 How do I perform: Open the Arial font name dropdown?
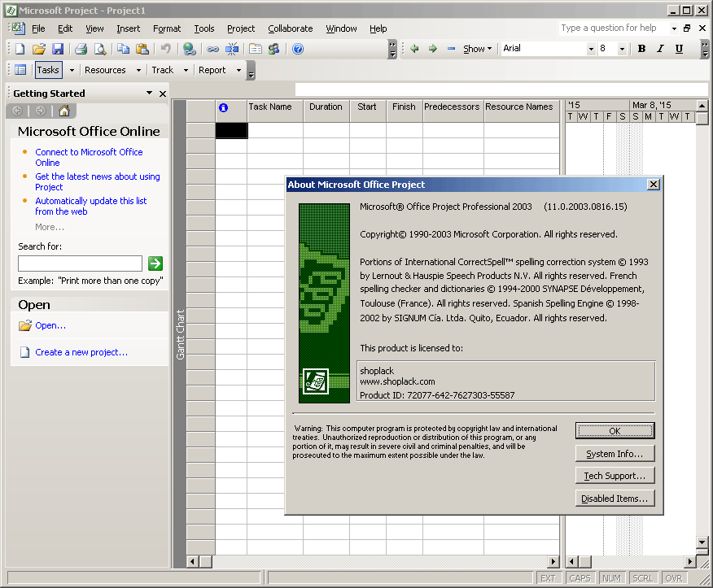click(x=591, y=49)
